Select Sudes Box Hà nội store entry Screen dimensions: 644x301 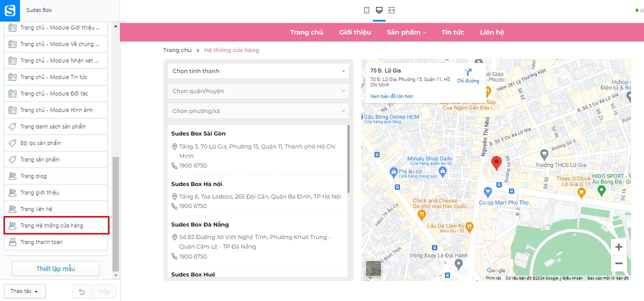[257, 195]
